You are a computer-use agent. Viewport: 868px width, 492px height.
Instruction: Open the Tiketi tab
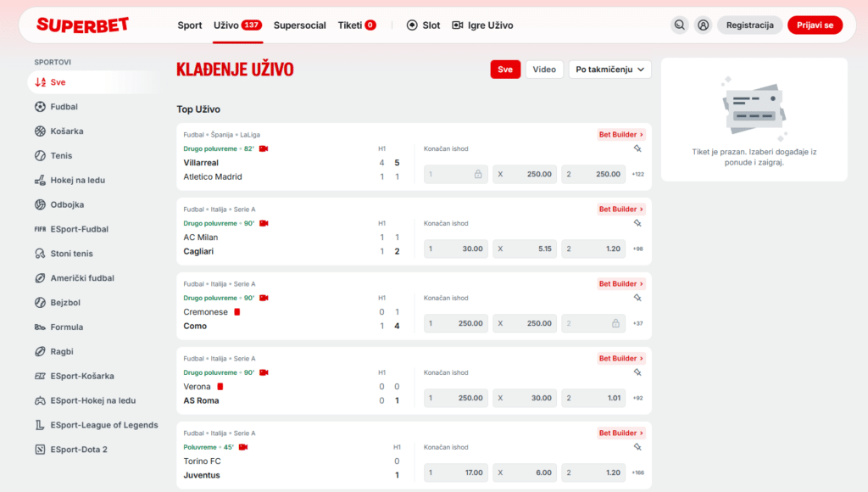[x=357, y=25]
